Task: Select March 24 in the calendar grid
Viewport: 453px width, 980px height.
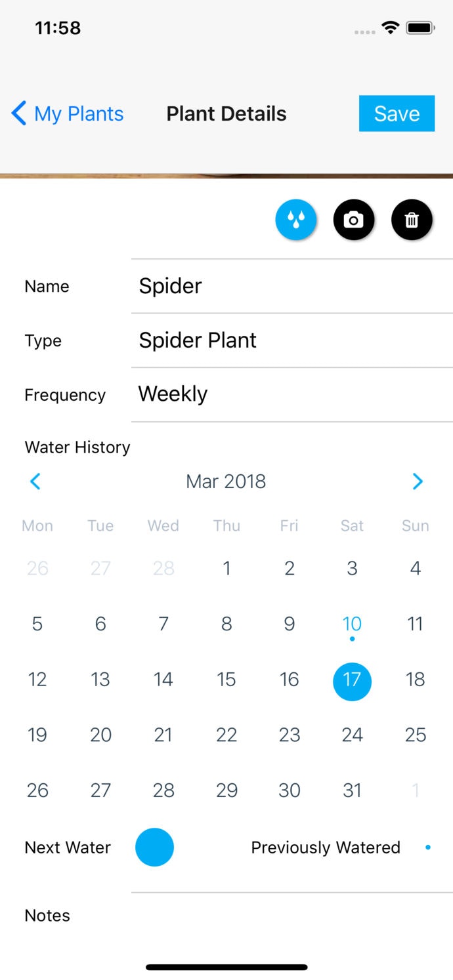Action: [352, 735]
